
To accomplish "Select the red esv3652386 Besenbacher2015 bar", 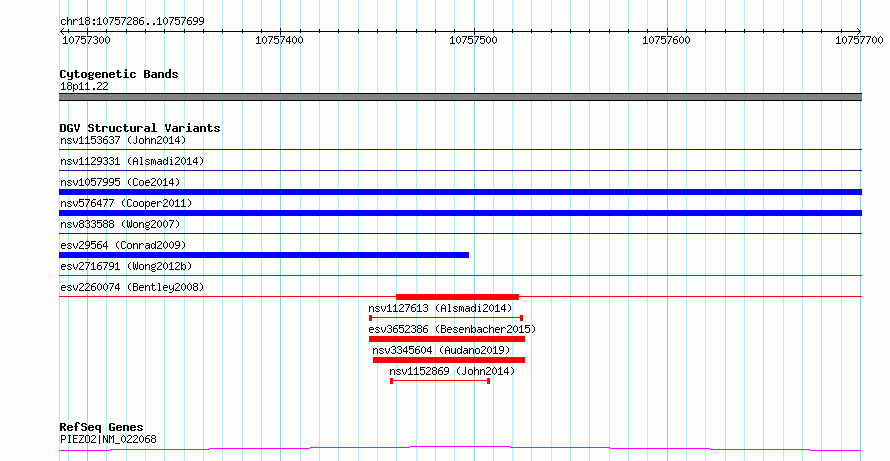I will click(447, 339).
